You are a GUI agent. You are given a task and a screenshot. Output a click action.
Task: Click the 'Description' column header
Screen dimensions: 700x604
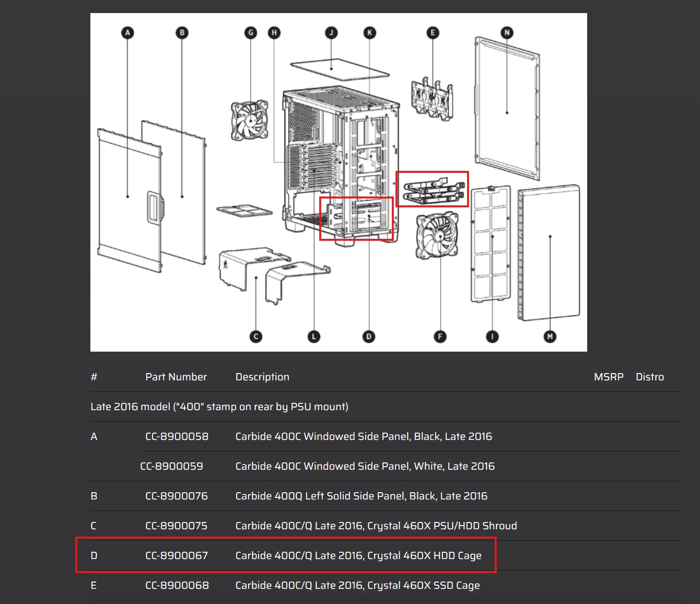(262, 377)
